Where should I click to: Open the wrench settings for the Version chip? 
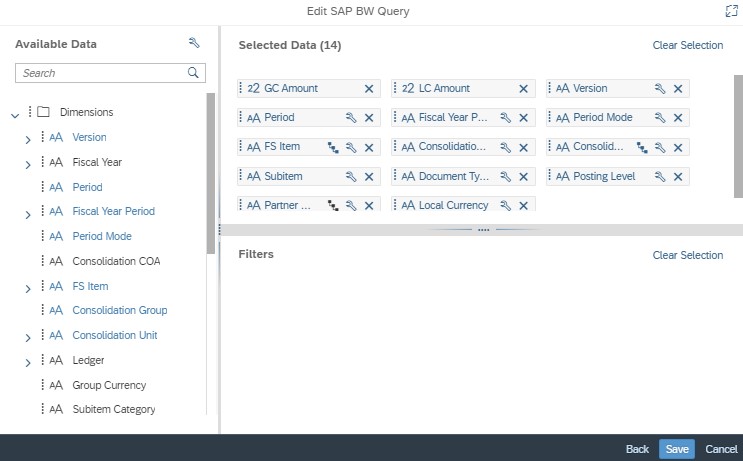point(660,89)
